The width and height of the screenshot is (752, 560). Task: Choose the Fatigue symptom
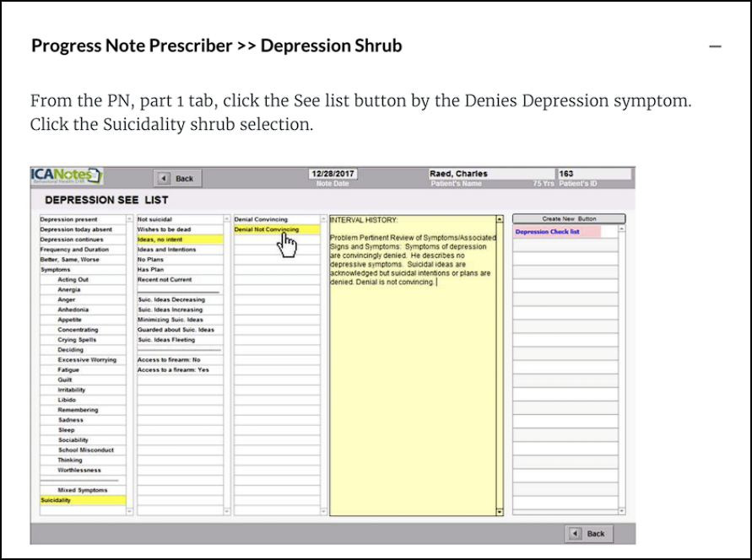[83, 370]
